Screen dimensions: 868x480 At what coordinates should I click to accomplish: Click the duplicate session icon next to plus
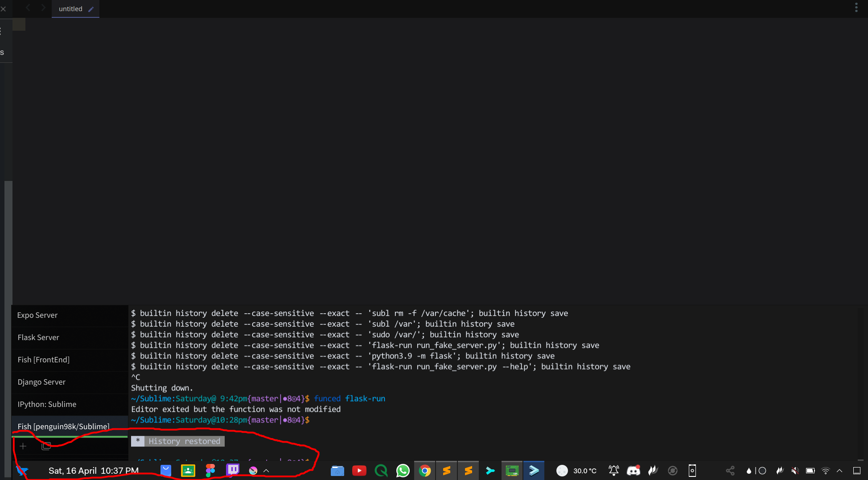[46, 446]
